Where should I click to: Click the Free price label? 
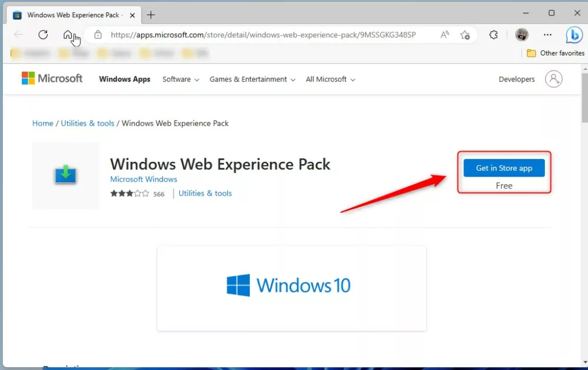pyautogui.click(x=504, y=186)
